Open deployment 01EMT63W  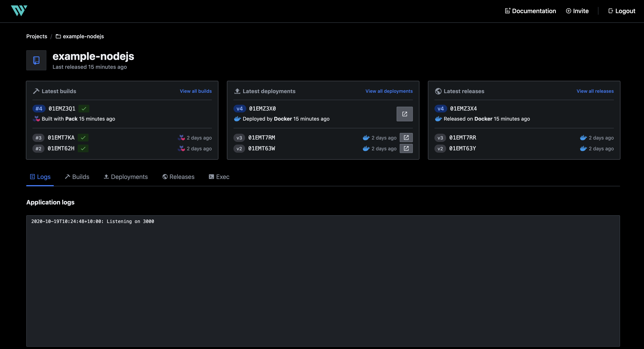(x=262, y=148)
